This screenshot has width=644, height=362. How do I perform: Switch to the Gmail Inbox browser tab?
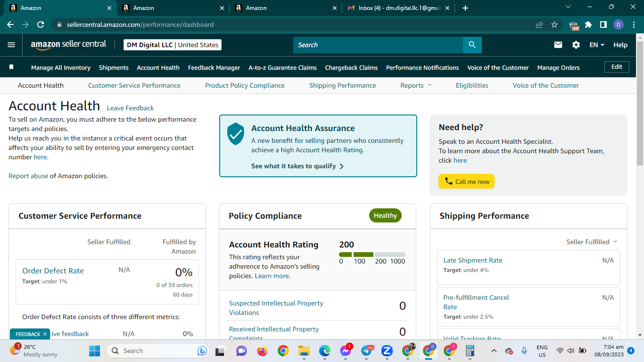pos(398,8)
